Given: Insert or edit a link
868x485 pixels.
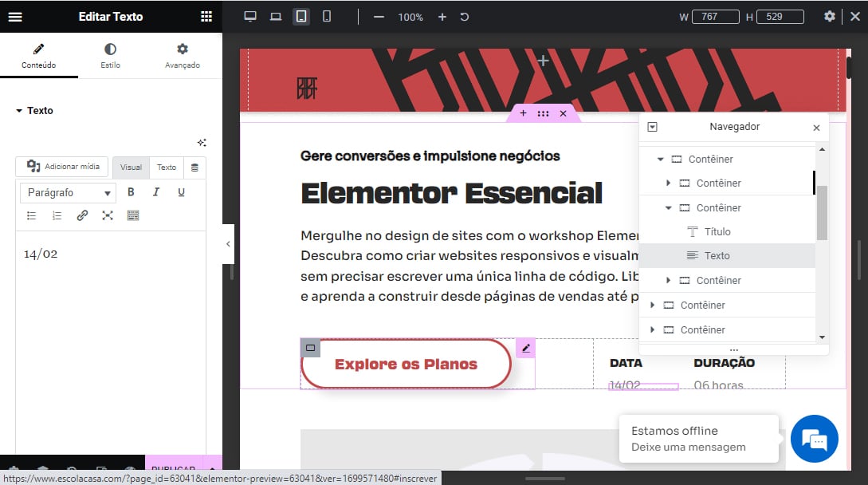Looking at the screenshot, I should [x=82, y=215].
